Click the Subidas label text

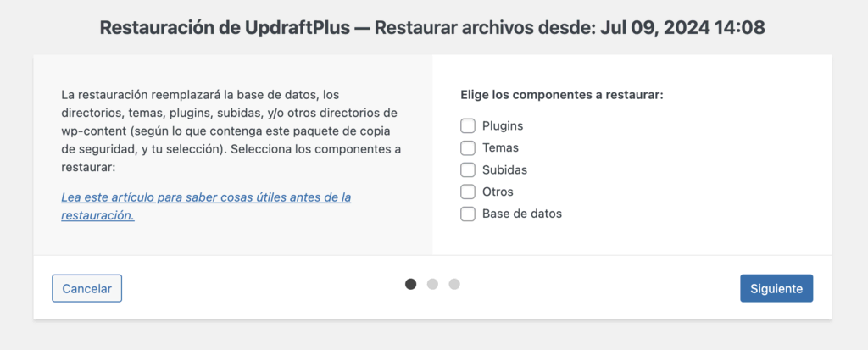click(504, 169)
